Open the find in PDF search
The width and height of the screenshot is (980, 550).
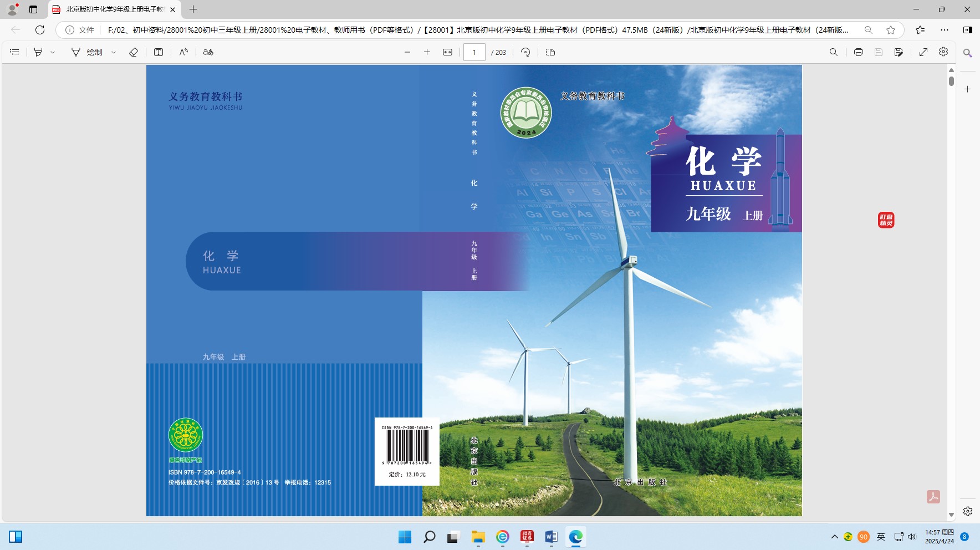[833, 52]
